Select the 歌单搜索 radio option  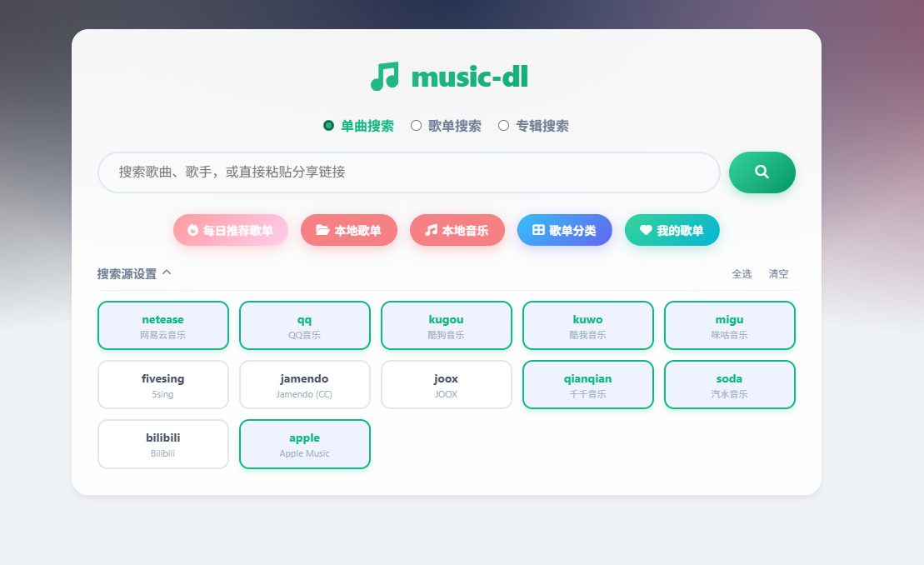coord(416,126)
